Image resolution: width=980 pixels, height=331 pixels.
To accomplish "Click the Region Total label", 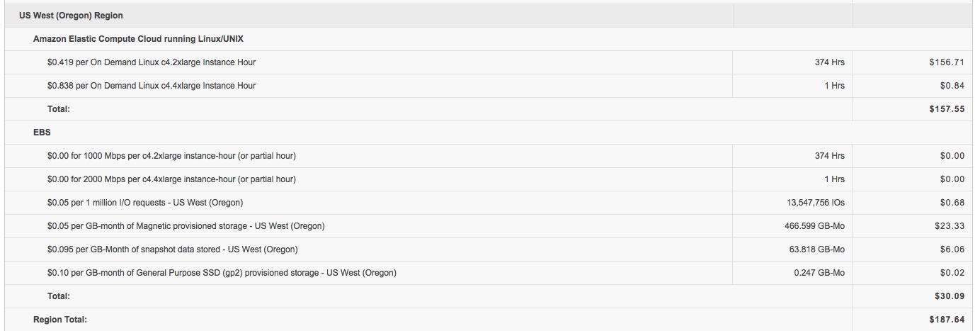I will [60, 320].
